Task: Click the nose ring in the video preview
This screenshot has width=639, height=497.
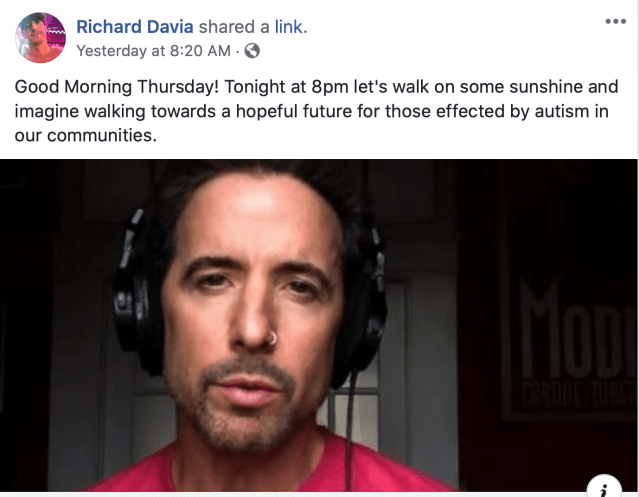Action: click(272, 339)
